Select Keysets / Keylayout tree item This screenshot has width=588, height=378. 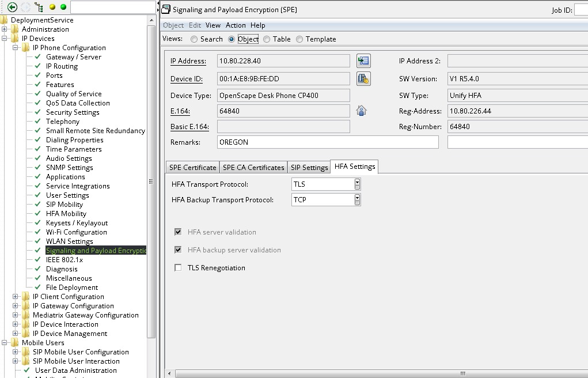77,222
